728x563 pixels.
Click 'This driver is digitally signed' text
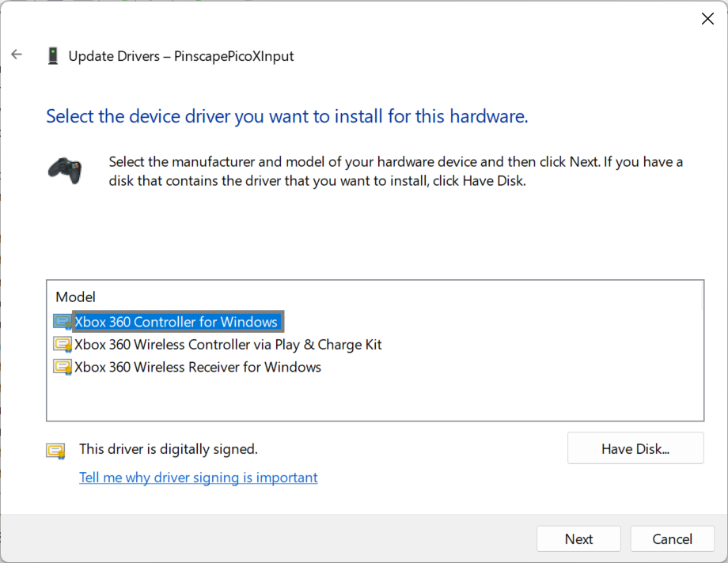(x=169, y=449)
